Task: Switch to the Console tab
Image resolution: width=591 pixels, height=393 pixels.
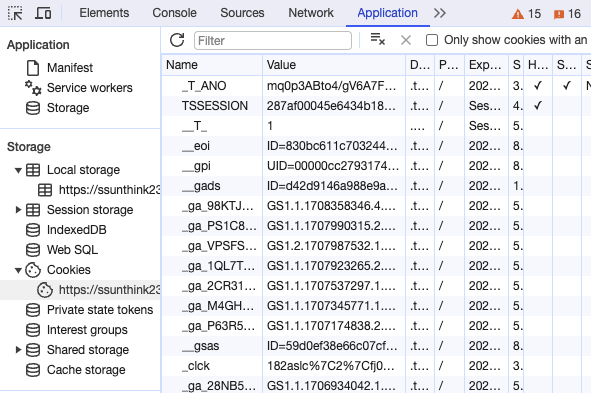Action: 175,13
